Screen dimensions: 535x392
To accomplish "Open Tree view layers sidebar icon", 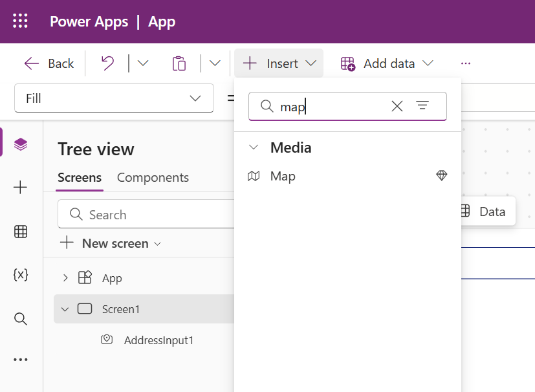I will coord(21,144).
